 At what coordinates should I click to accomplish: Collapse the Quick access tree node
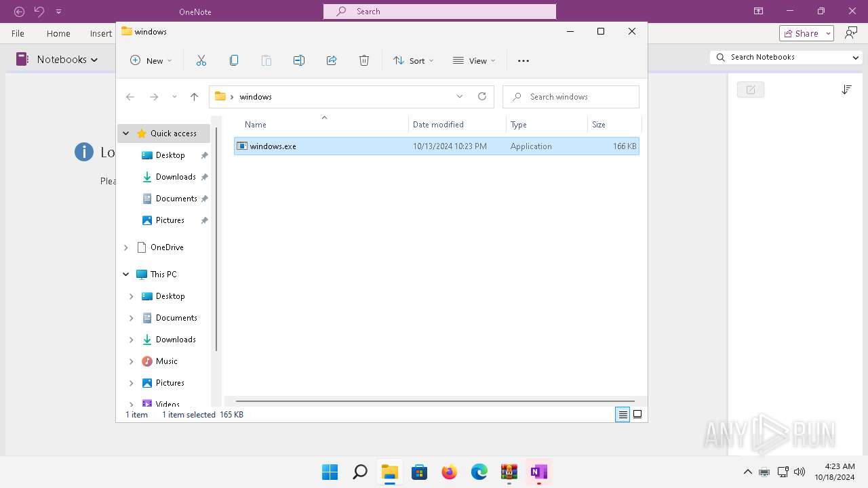[x=125, y=134]
